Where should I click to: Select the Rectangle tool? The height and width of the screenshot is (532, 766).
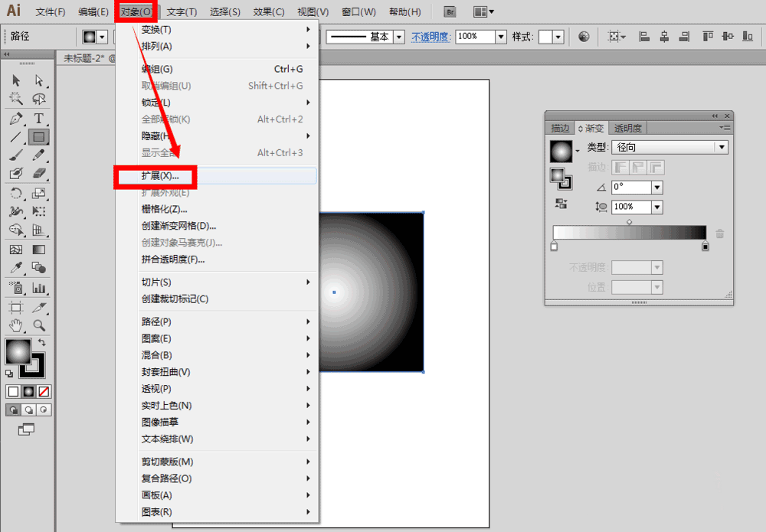pos(38,137)
